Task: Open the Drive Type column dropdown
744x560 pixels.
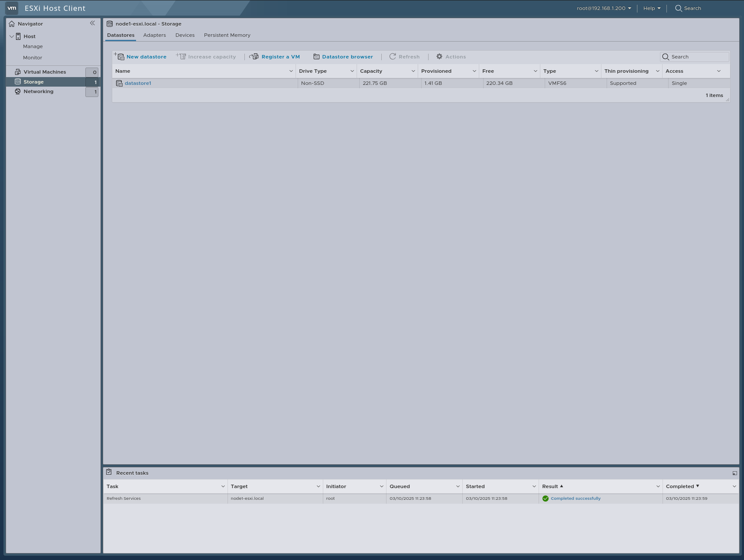Action: point(352,71)
